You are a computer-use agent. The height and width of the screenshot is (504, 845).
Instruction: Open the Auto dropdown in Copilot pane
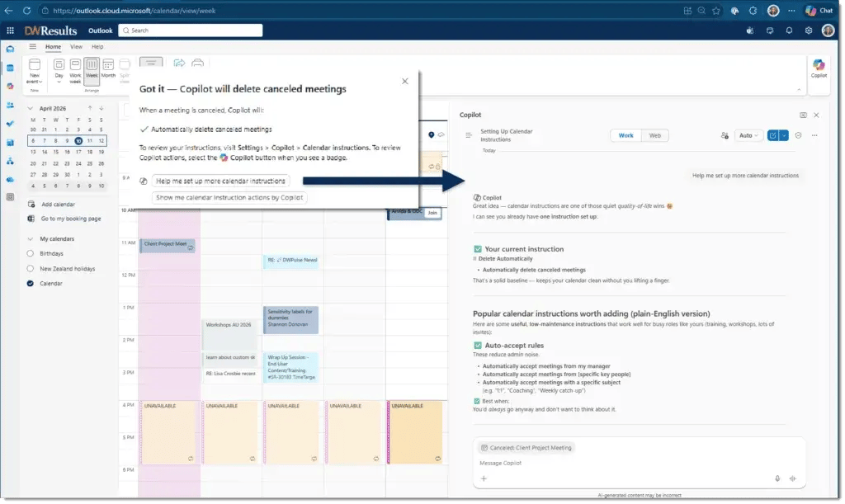(747, 134)
